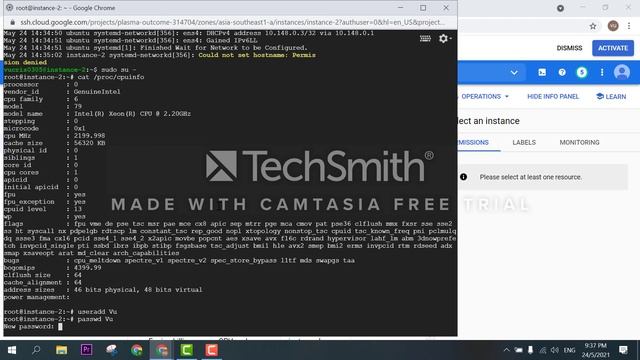Click the lock icon in SSH address bar
640x360 pixels.
13,22
